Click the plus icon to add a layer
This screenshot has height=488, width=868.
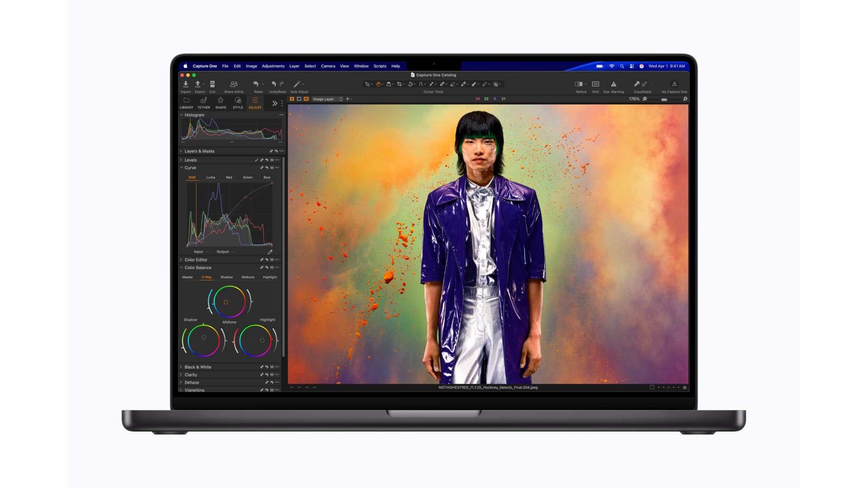pos(348,99)
